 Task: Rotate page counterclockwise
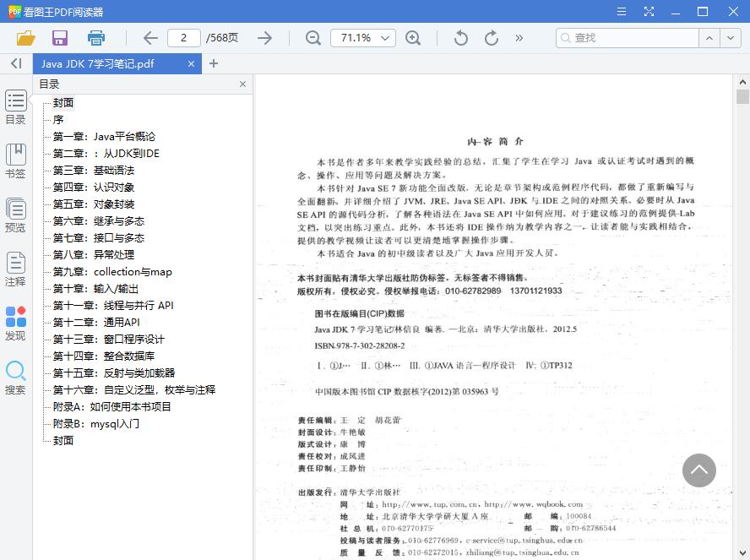click(x=460, y=38)
